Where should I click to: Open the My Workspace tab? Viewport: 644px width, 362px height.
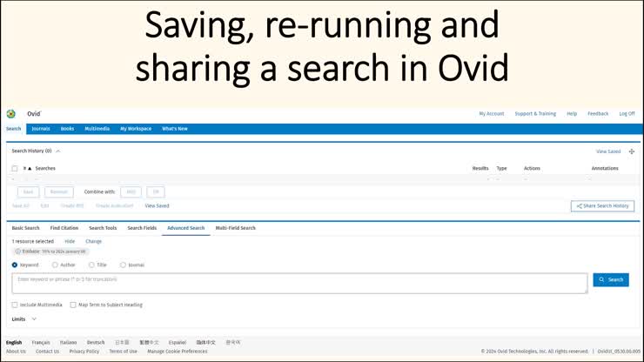click(x=136, y=129)
